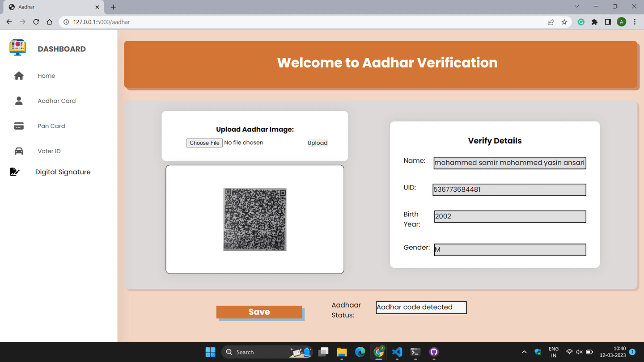
Task: Expand the hidden system tray icons
Action: coord(524,352)
